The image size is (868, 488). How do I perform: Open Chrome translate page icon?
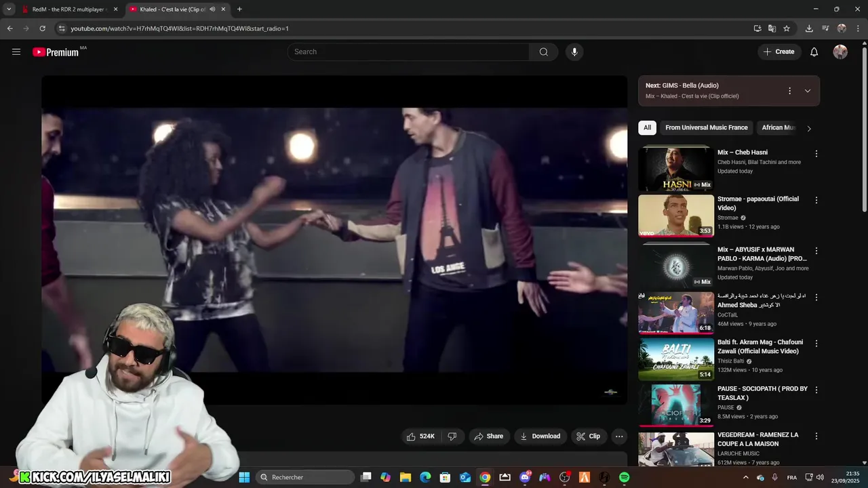[772, 28]
